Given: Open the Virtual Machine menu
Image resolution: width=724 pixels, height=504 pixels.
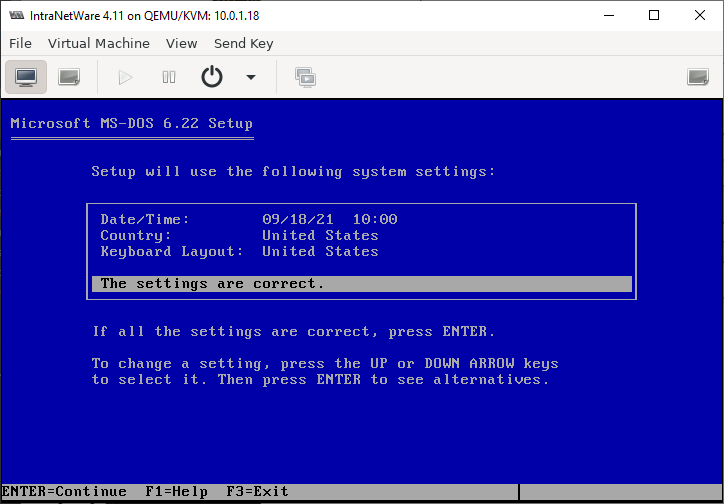Looking at the screenshot, I should point(99,43).
